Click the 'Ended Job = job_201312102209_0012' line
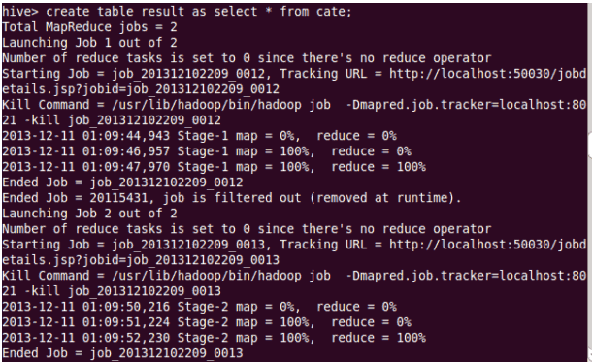Viewport: 594px width, 364px height. click(x=122, y=182)
